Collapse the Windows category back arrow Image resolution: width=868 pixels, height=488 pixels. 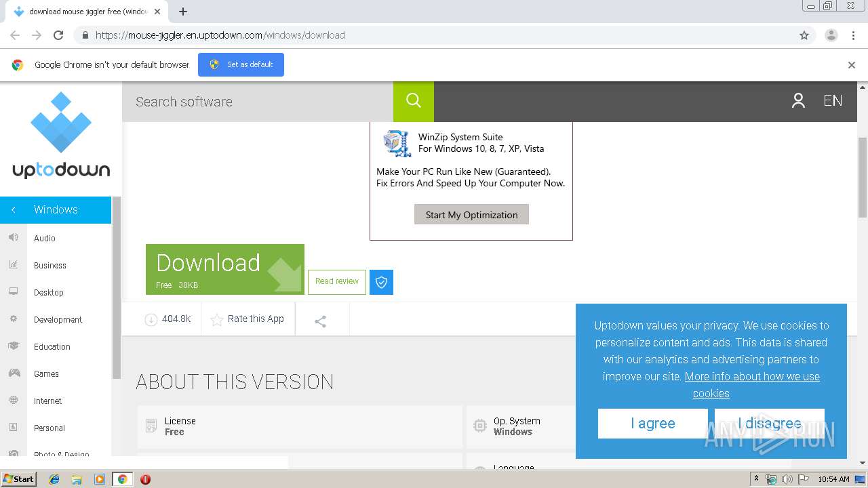pos(14,209)
